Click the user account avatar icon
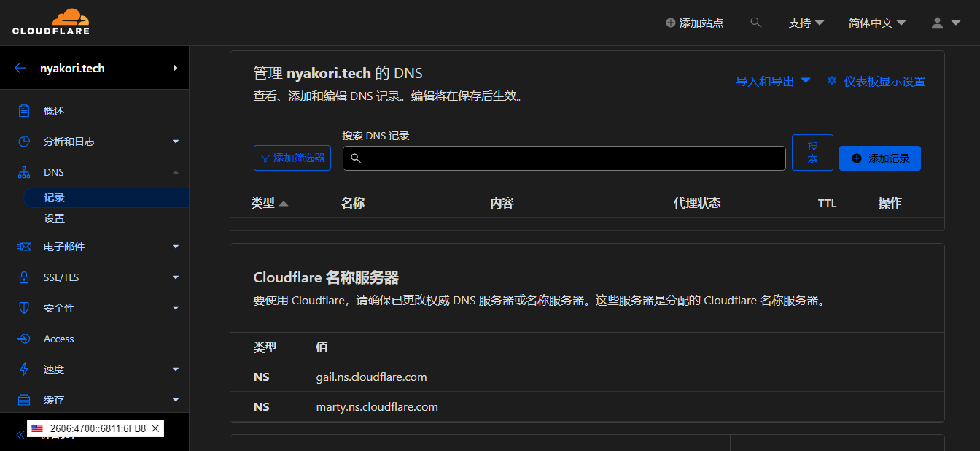 click(938, 23)
